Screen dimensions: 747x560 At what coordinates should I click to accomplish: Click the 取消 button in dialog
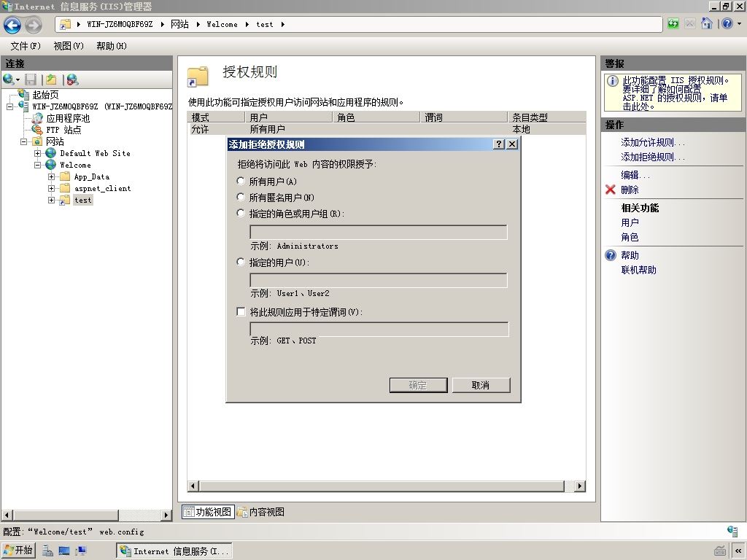point(481,385)
